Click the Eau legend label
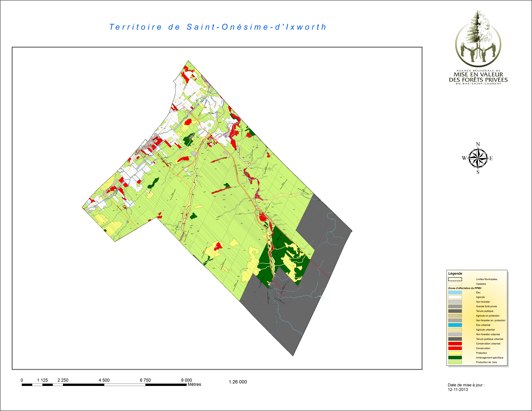Screen dimensions: 532x411 [x=478, y=292]
